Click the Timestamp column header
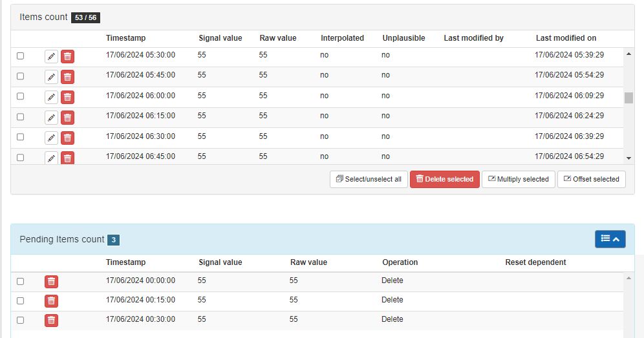Image resolution: width=644 pixels, height=338 pixels. coord(125,38)
